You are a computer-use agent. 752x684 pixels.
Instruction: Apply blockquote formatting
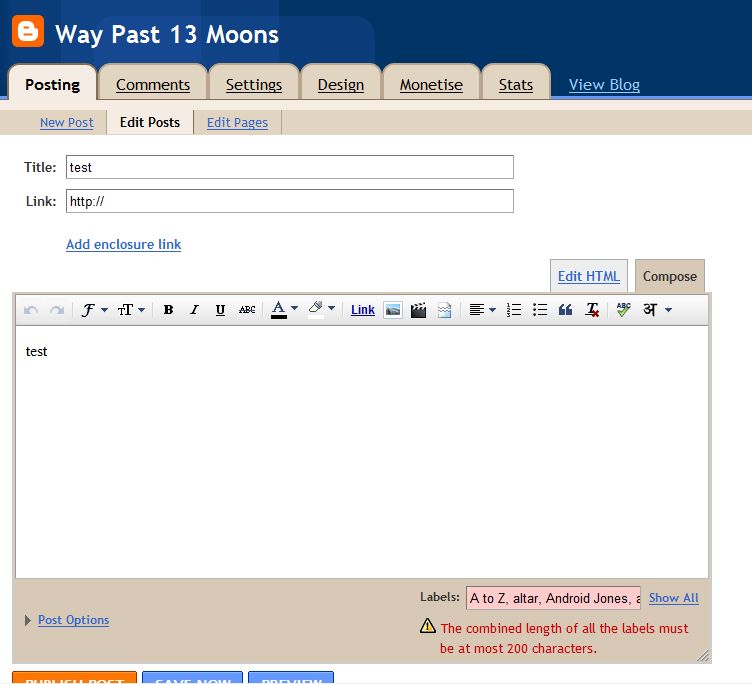[565, 310]
